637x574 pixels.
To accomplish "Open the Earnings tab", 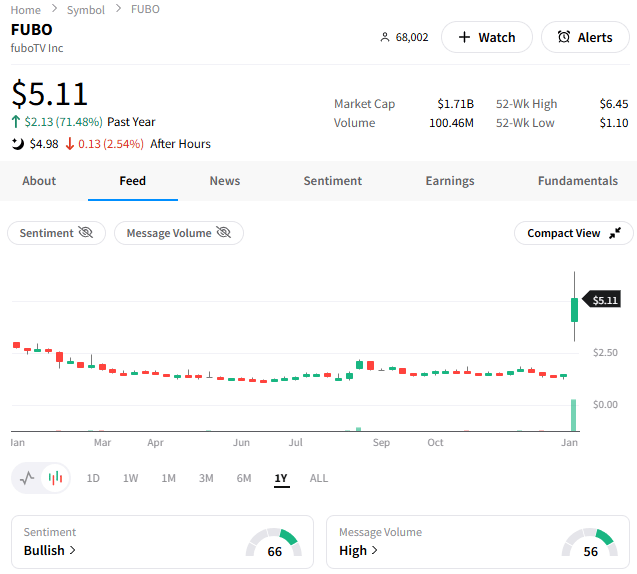I will coord(450,181).
